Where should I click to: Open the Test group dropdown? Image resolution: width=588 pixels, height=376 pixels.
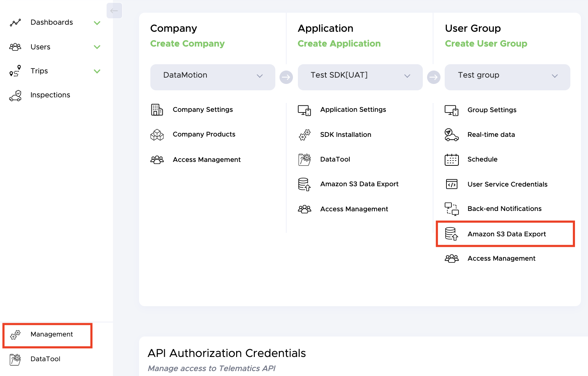(507, 77)
